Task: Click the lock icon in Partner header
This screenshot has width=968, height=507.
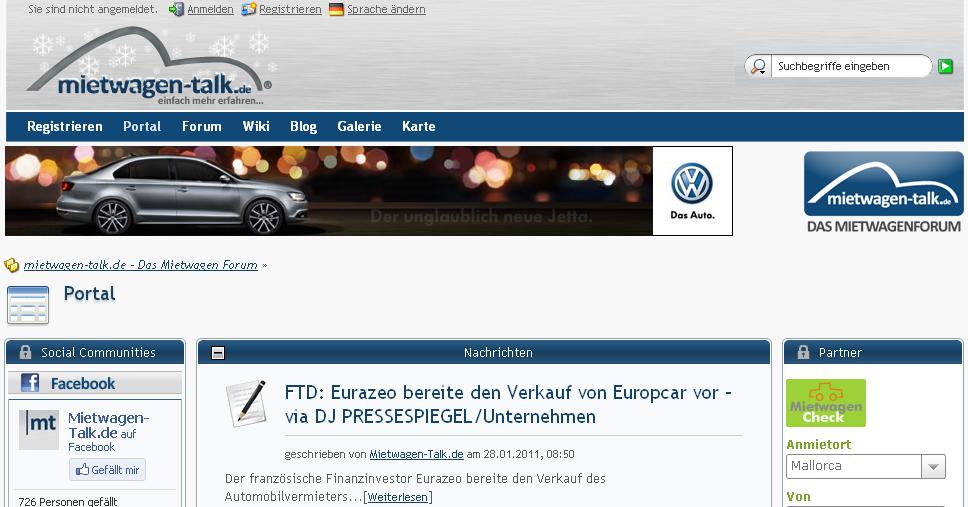Action: [x=803, y=352]
